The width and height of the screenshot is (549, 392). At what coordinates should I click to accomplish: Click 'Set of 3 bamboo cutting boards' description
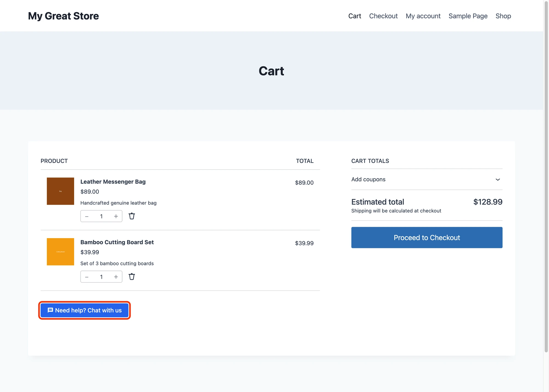point(117,263)
